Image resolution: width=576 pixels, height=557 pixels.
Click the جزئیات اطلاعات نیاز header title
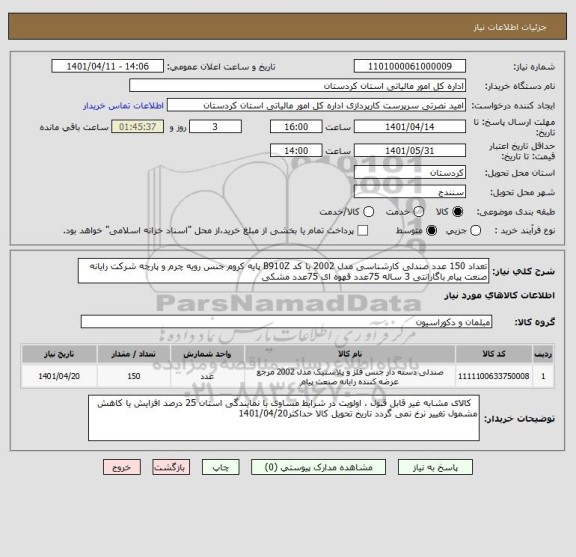tap(510, 28)
